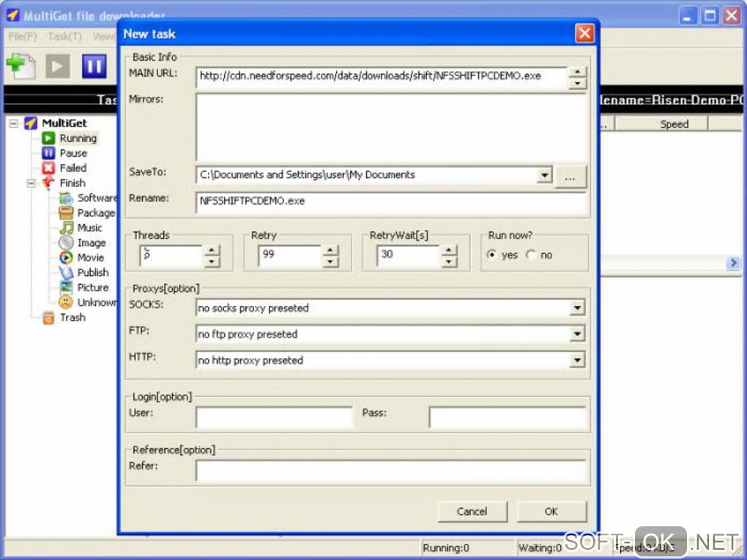Click the Start task play toolbar icon
The width and height of the screenshot is (747, 560).
(x=58, y=66)
